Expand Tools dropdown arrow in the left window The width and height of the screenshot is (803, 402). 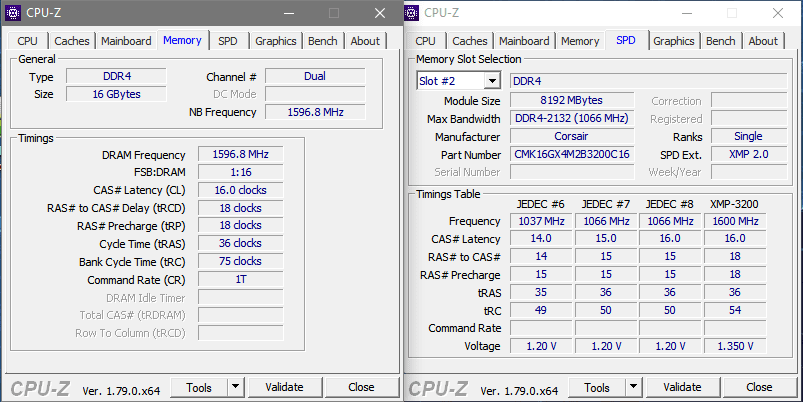click(x=236, y=388)
